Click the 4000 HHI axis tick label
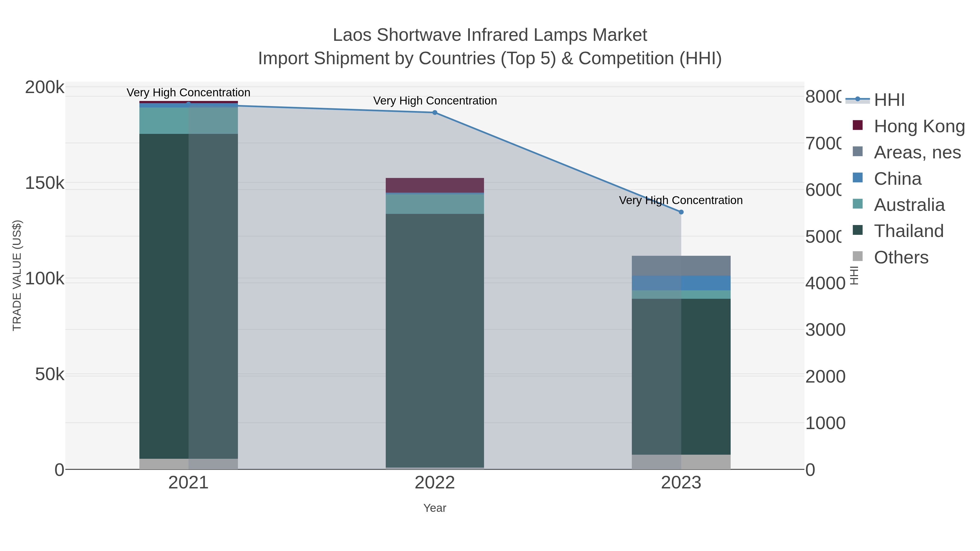The image size is (980, 551). click(825, 283)
